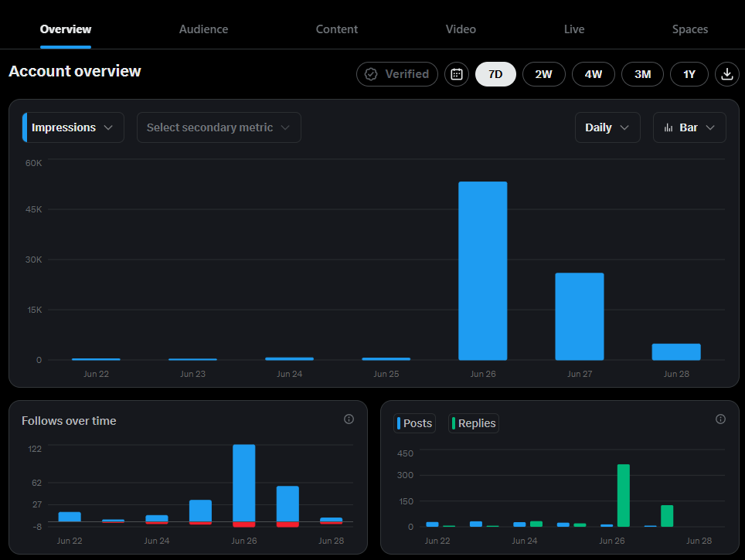Screen dimensions: 745x560
Task: Switch to the Content tab
Action: point(337,29)
